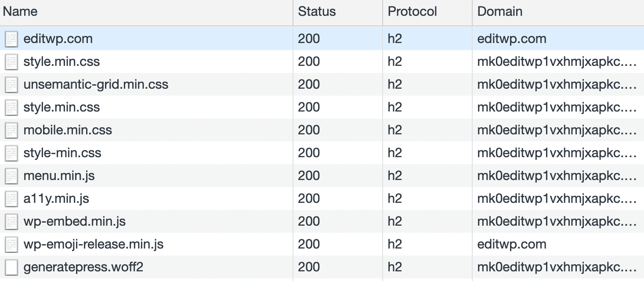Sort requests by the Name column
Viewport: 644px width, 281px height.
point(20,11)
